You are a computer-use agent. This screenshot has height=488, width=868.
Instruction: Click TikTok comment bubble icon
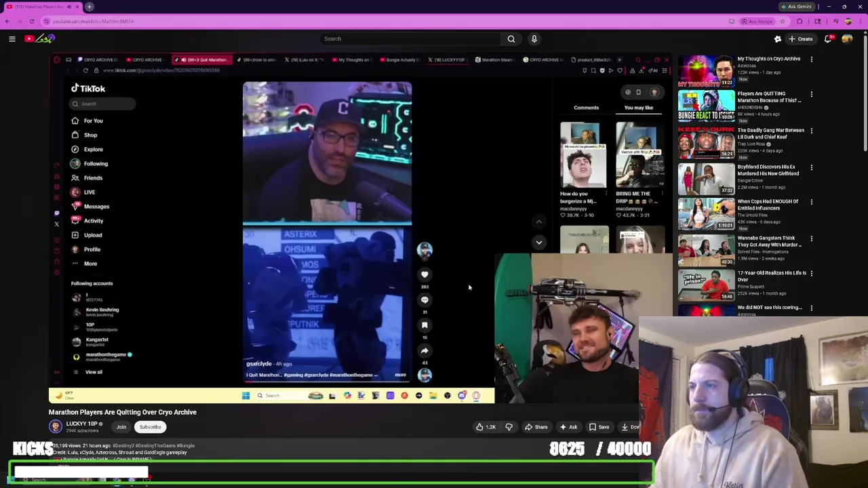425,300
